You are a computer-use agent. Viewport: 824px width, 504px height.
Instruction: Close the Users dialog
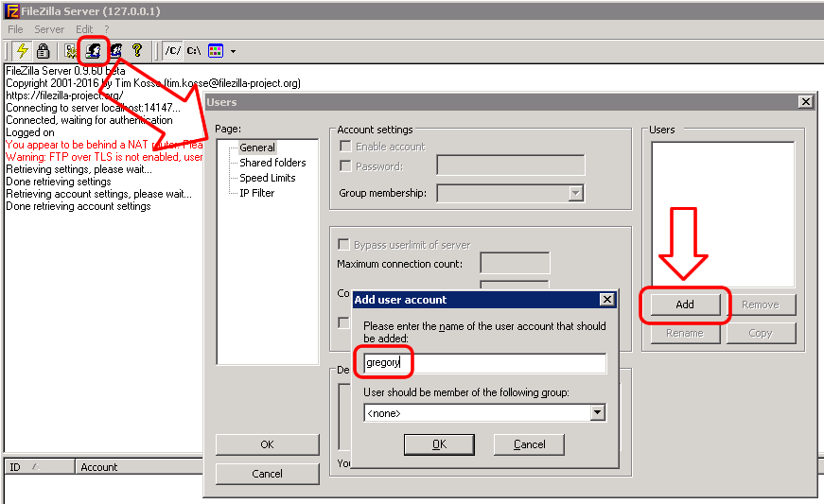pos(806,102)
